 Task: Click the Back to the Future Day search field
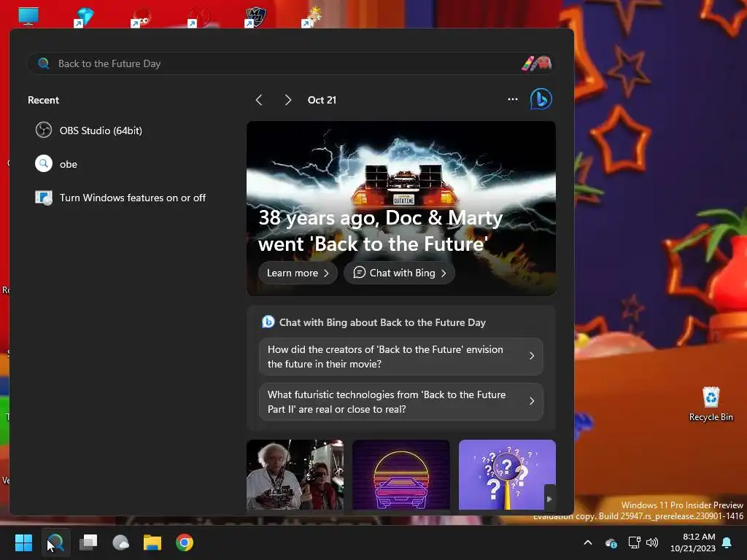[x=290, y=63]
